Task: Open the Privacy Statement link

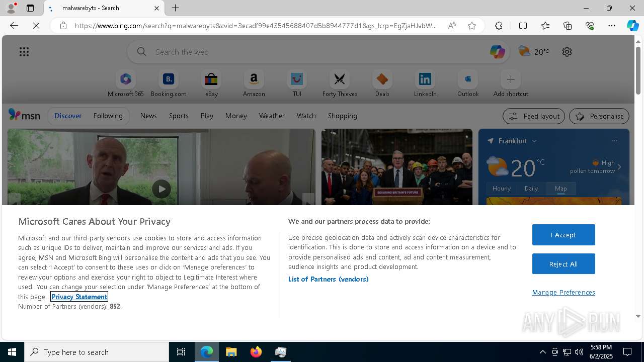Action: pyautogui.click(x=79, y=297)
